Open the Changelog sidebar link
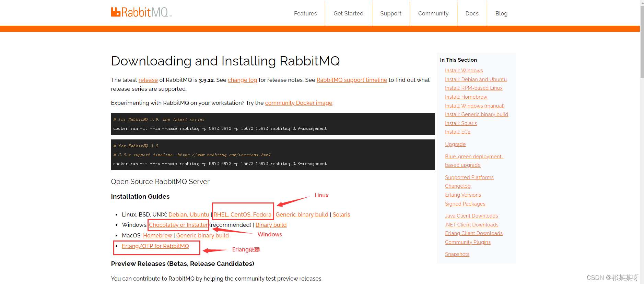 458,186
